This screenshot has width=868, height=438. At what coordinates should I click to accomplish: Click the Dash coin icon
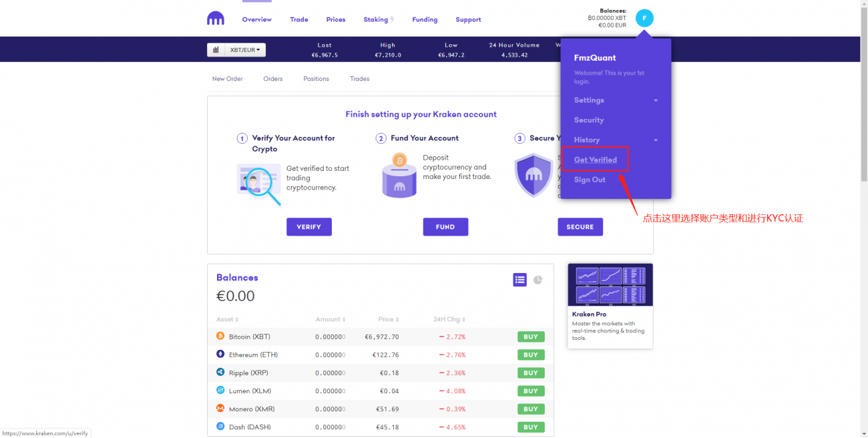pyautogui.click(x=220, y=427)
